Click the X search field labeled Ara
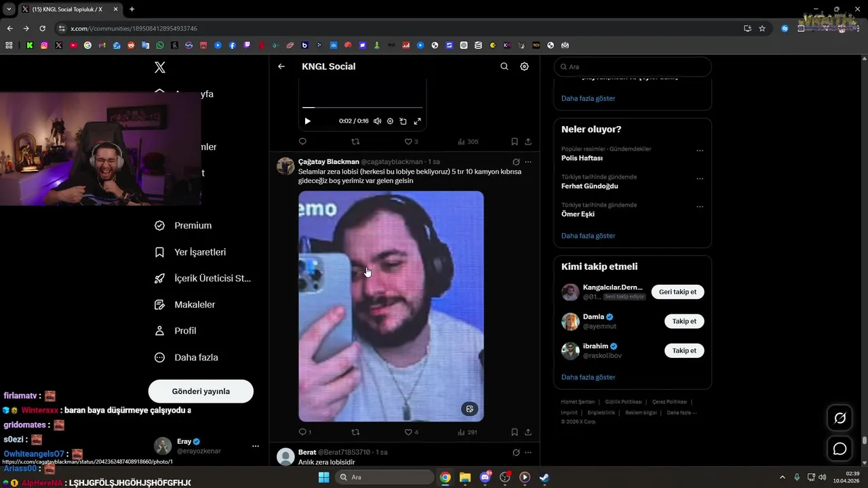The height and width of the screenshot is (488, 868). click(633, 67)
